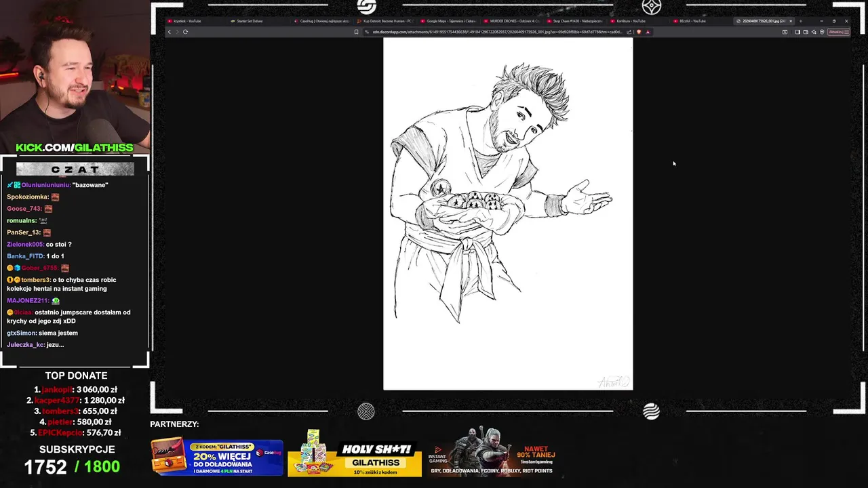Click the Banka_FiTD "1 do 1" message
Viewport: 868px width, 488px height.
point(35,256)
